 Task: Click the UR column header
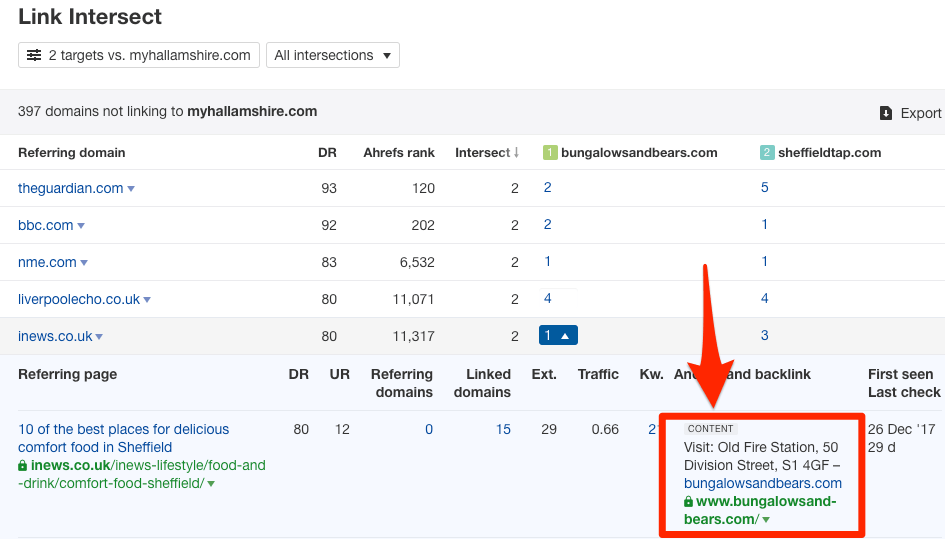coord(339,374)
